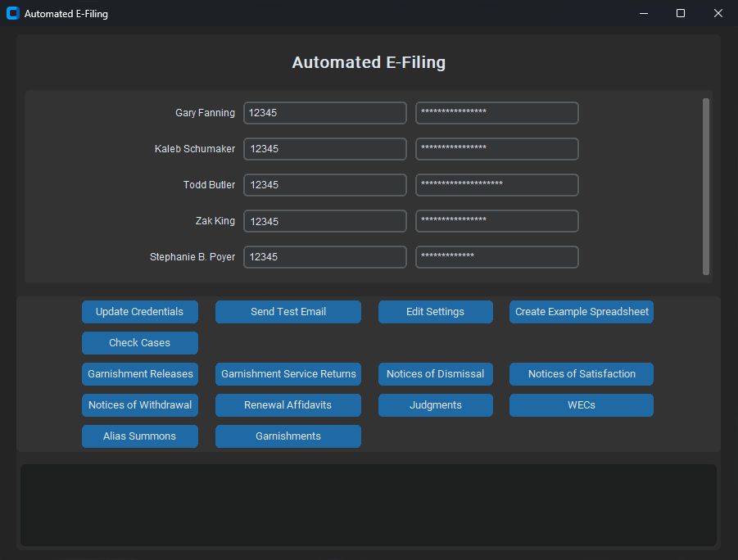The image size is (738, 560).
Task: Click the Garnishments button
Action: pos(288,436)
